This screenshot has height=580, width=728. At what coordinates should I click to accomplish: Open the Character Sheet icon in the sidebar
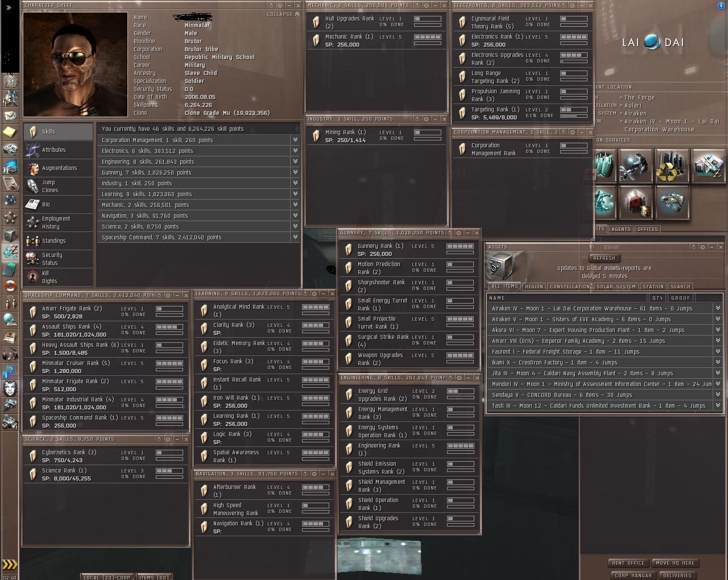[x=10, y=81]
